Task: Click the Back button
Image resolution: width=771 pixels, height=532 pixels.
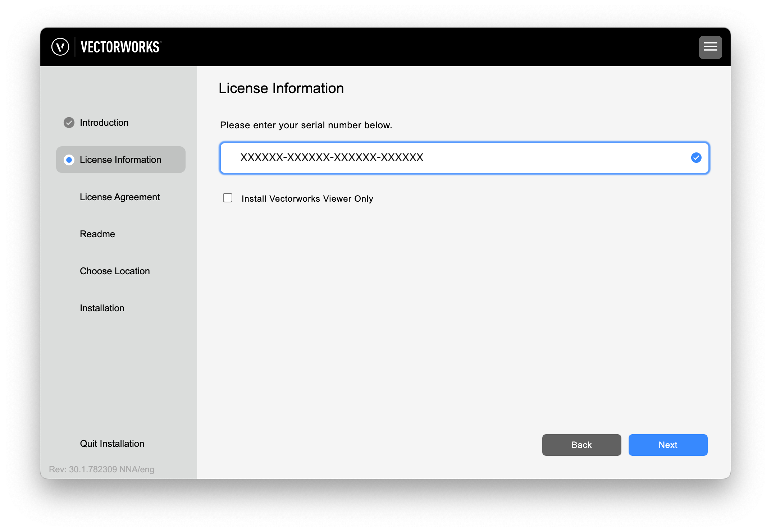Action: pyautogui.click(x=581, y=445)
